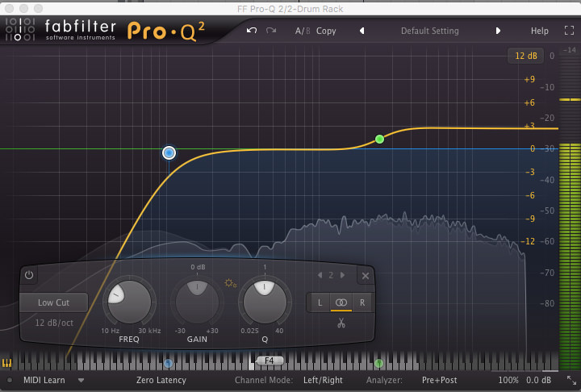Viewport: 581px width, 392px height.
Task: Toggle the piano keyboard display icon
Action: [6, 362]
